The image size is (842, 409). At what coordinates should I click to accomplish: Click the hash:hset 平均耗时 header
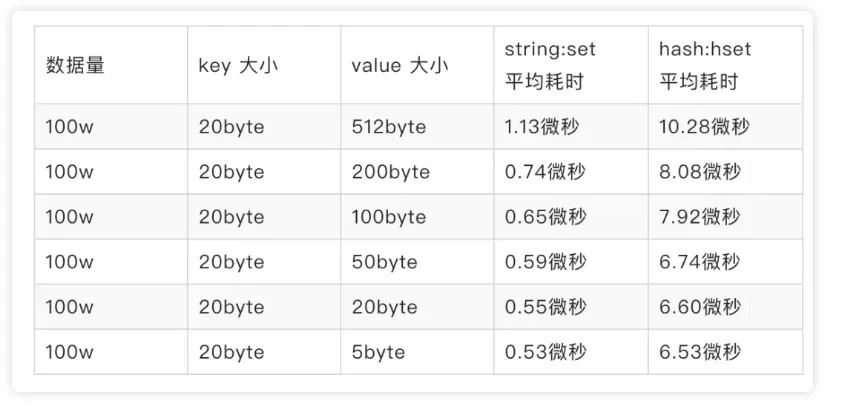tap(725, 65)
